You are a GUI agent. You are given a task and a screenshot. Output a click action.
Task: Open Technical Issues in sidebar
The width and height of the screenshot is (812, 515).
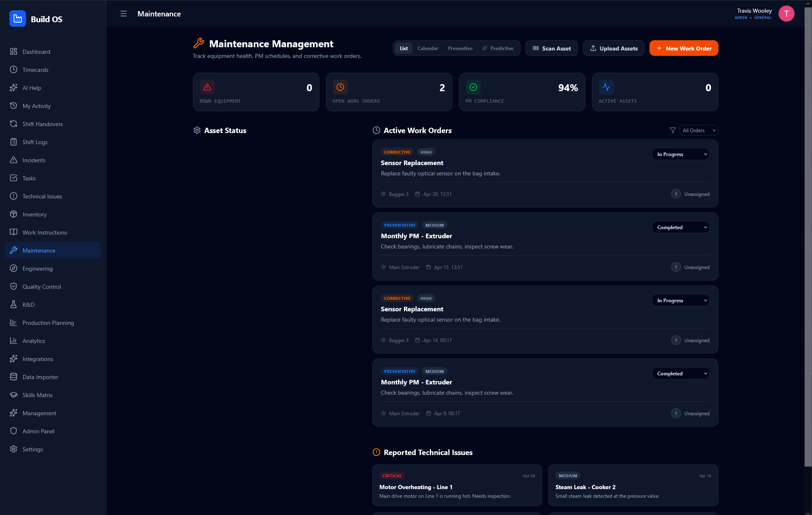tap(53, 196)
